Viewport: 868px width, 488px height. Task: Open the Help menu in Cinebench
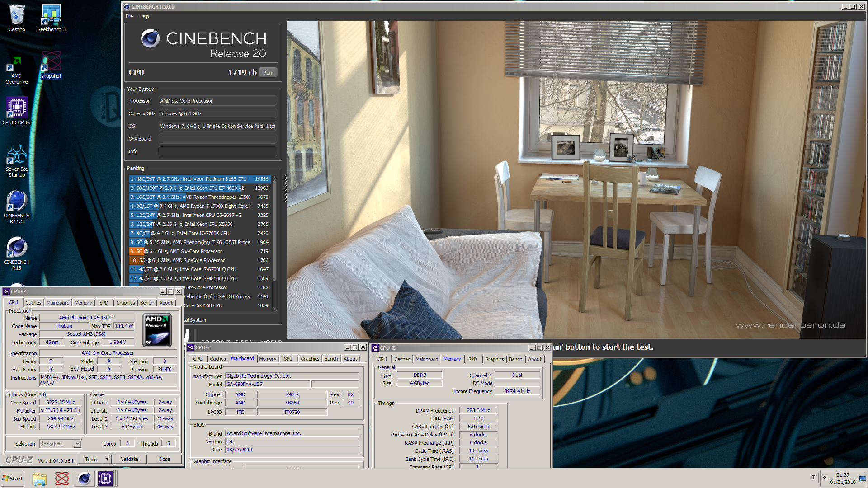pyautogui.click(x=144, y=16)
